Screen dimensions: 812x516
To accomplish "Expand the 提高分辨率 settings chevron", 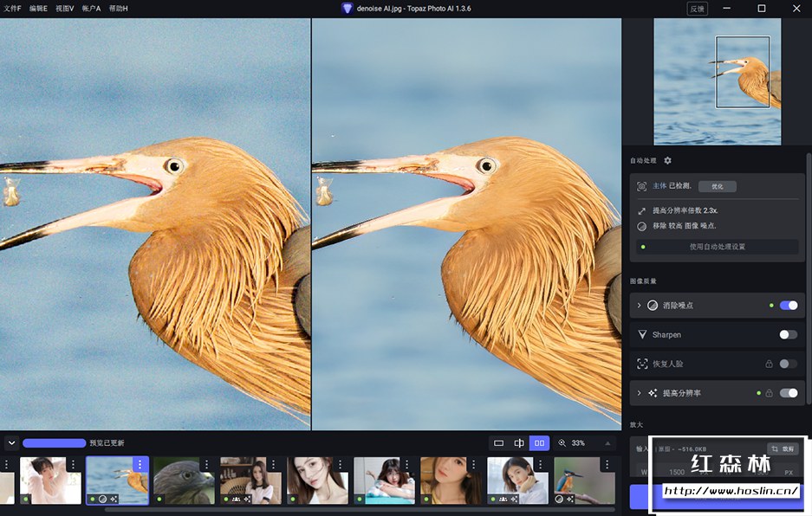I will (x=640, y=393).
